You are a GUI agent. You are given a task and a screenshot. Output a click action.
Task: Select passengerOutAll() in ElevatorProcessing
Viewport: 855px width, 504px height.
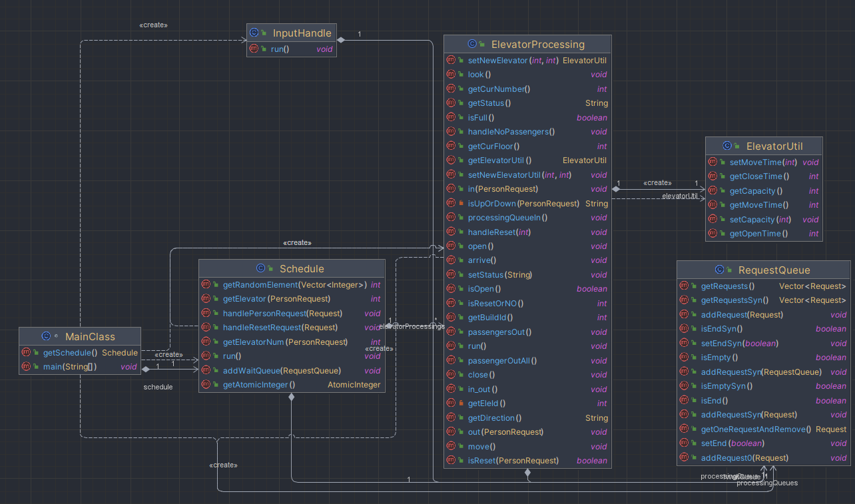(527, 360)
